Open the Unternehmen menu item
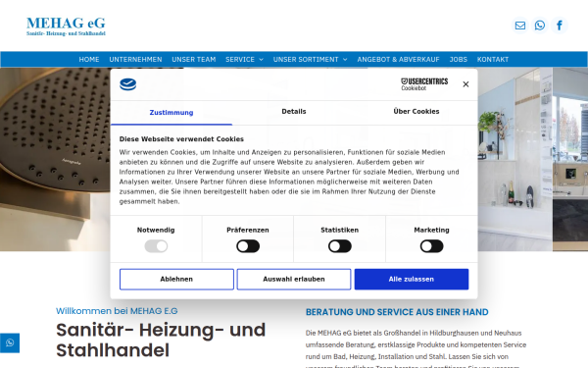 (x=135, y=59)
